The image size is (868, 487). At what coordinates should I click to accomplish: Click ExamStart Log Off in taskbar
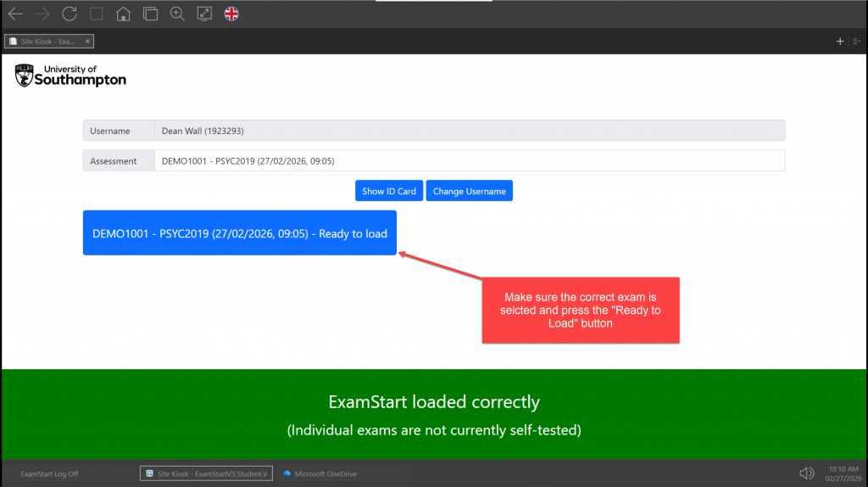[x=49, y=473]
